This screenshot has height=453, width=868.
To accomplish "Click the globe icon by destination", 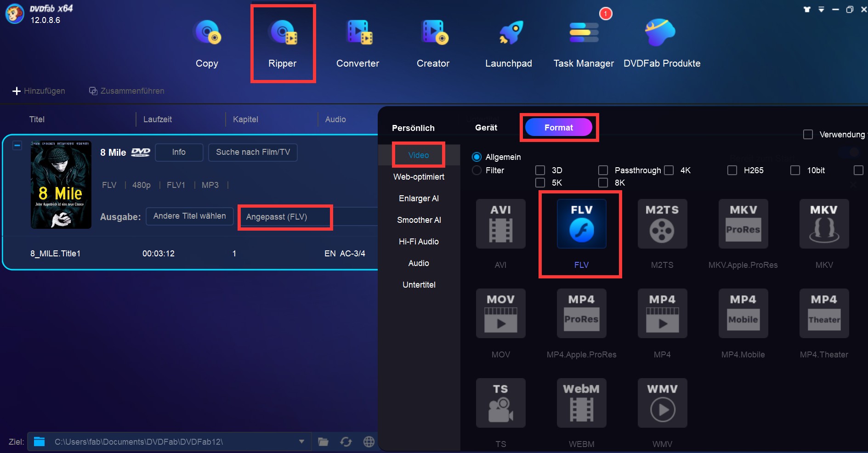I will point(369,442).
